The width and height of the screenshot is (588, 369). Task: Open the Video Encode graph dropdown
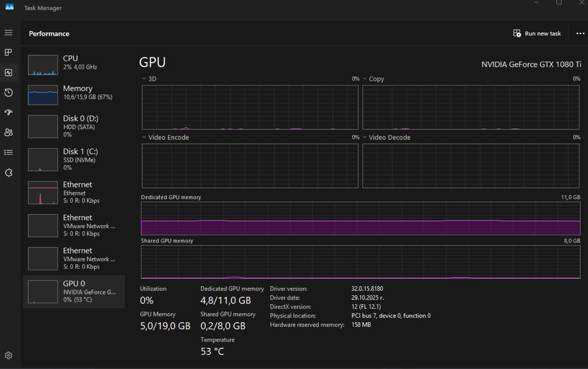145,138
